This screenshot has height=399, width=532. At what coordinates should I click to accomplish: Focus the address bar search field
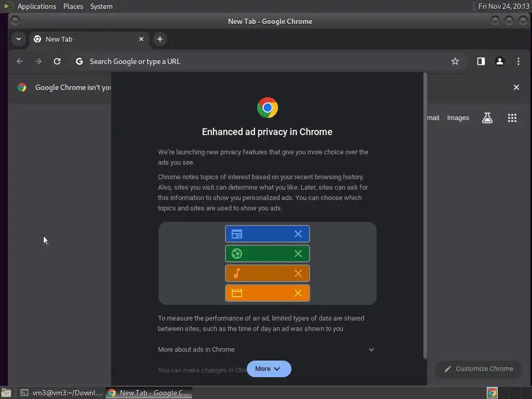268,61
